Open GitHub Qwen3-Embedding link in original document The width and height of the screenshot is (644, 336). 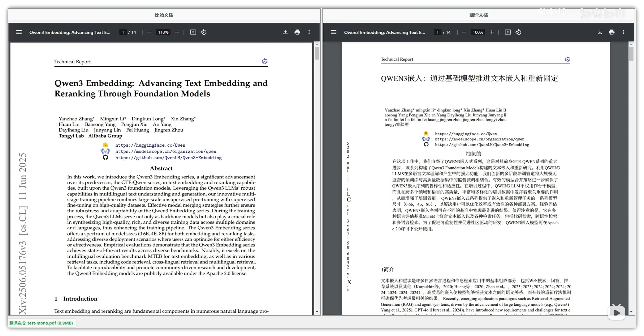click(168, 158)
